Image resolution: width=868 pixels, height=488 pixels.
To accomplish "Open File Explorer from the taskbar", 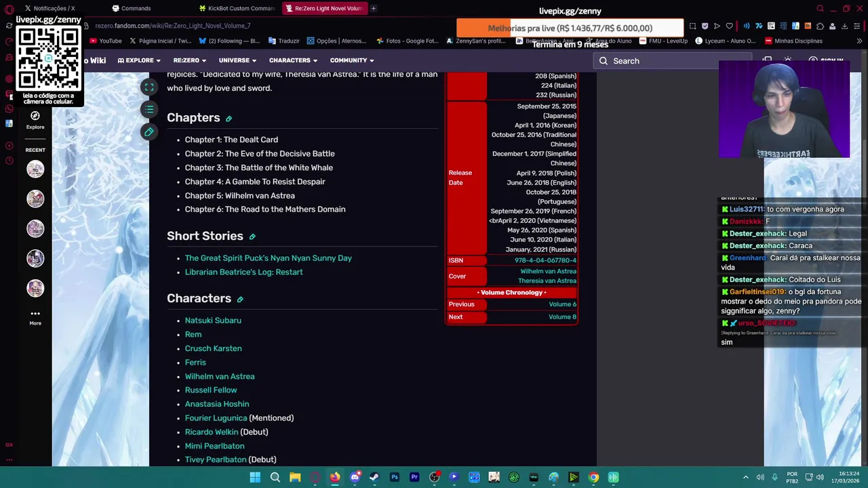I will point(295,477).
